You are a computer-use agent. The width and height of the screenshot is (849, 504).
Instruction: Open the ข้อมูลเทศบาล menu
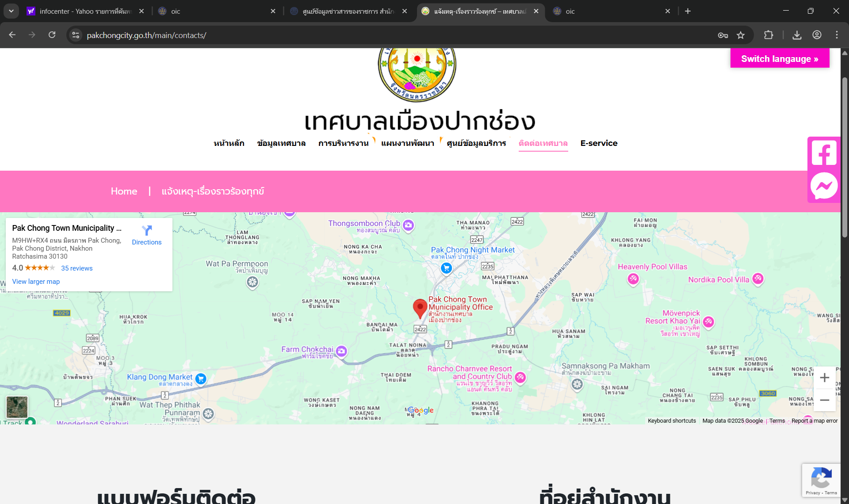pos(281,143)
